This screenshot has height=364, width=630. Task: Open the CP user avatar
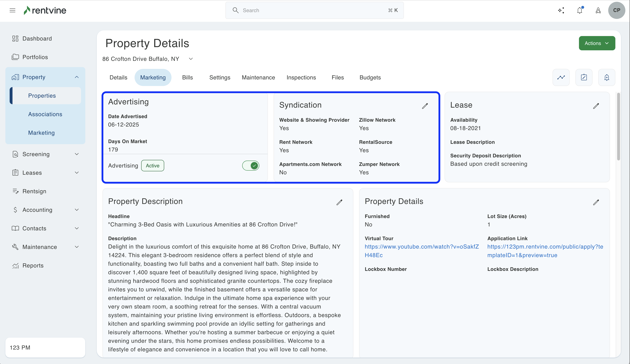coord(616,10)
